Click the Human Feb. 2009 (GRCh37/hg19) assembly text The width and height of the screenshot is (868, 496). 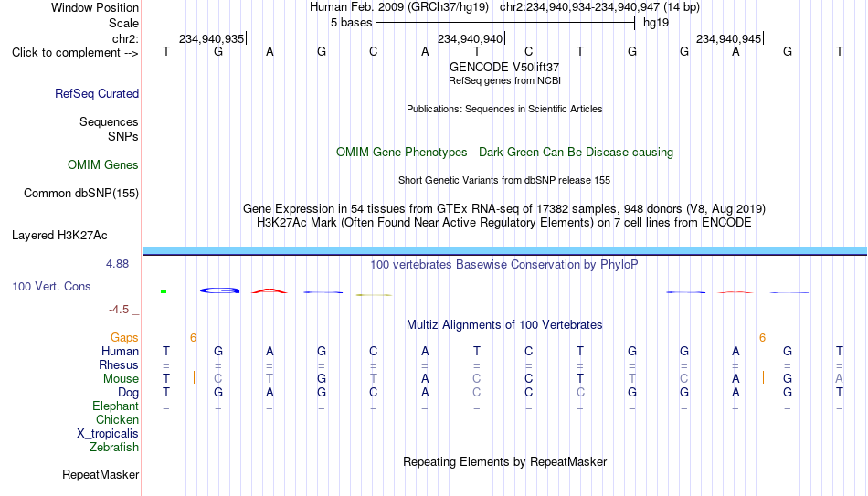pos(399,7)
